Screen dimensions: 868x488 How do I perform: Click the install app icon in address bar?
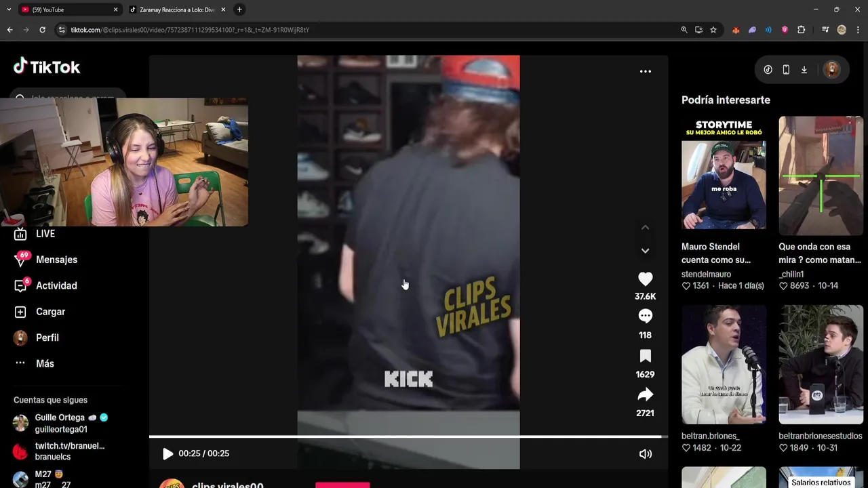point(698,30)
